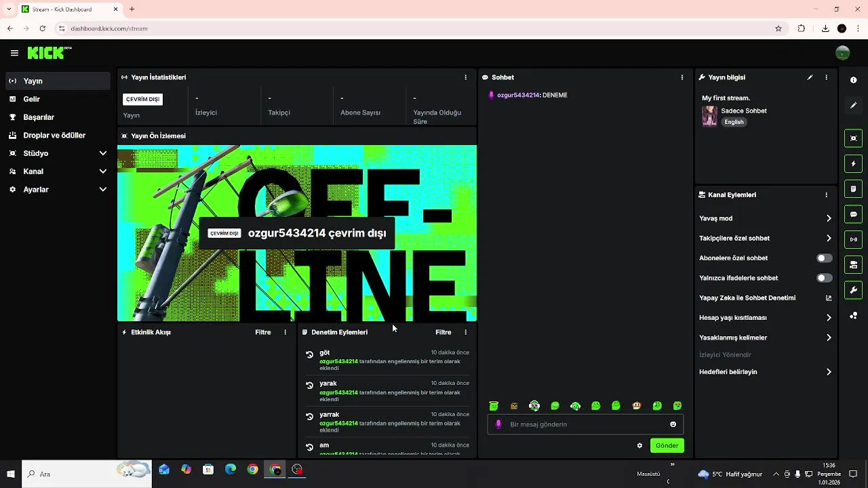Screen dimensions: 868x488
Task: Bookmark this page with the star icon
Action: click(778, 28)
